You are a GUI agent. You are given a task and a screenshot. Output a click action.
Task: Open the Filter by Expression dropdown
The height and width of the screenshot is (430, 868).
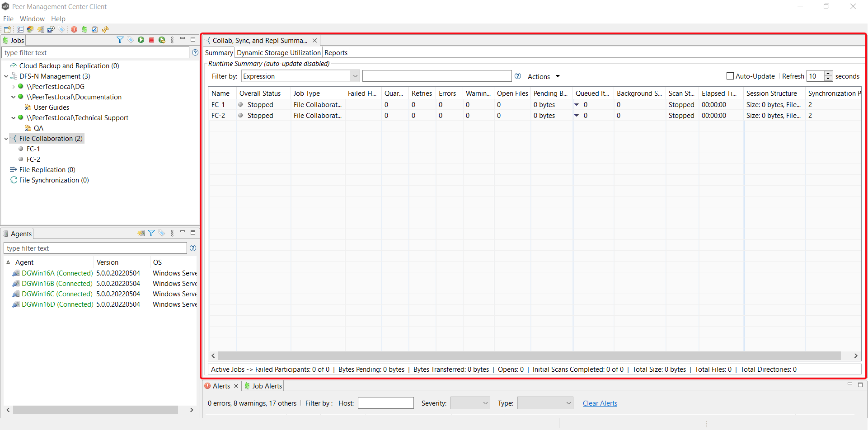[355, 76]
